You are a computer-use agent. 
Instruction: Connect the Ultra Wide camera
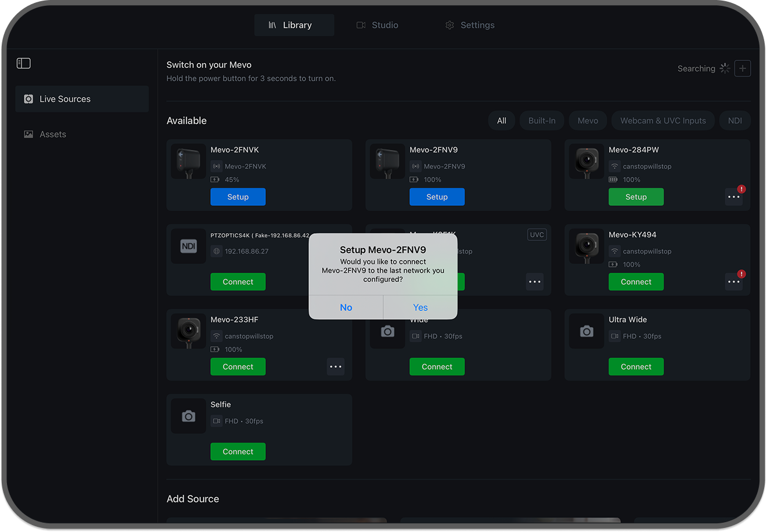coord(636,367)
